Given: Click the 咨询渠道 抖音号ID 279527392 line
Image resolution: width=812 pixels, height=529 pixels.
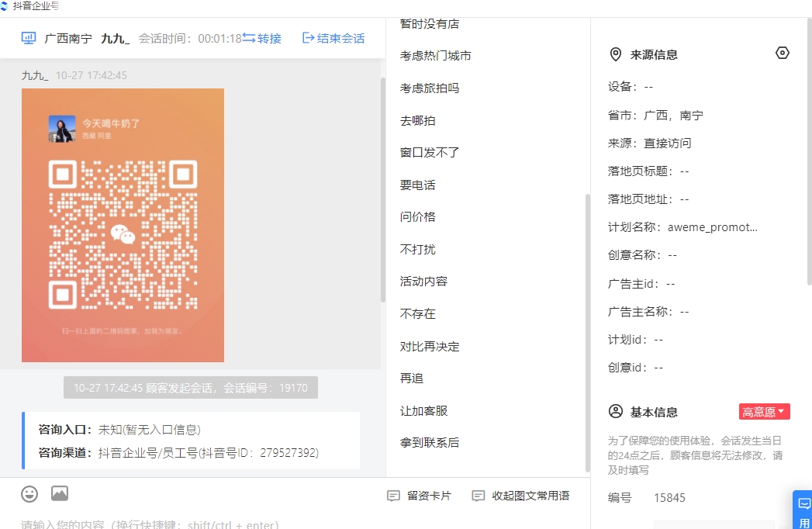Looking at the screenshot, I should (178, 453).
